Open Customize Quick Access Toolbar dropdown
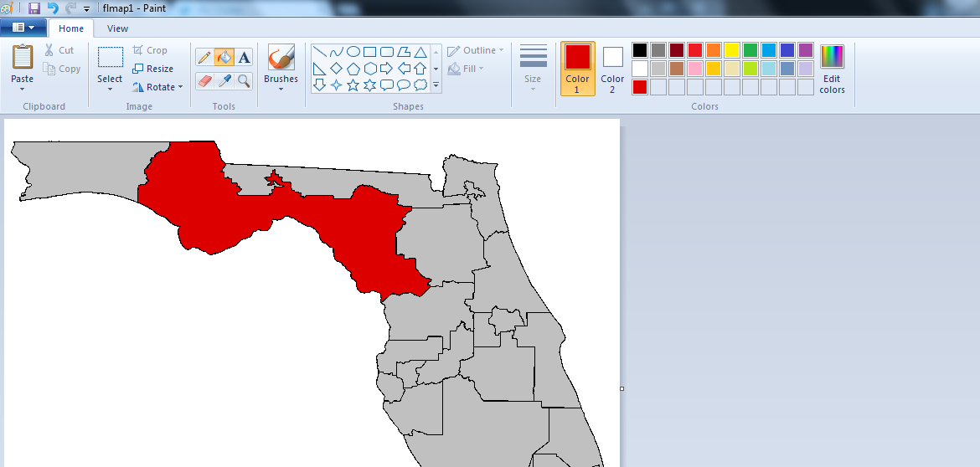 coord(86,8)
